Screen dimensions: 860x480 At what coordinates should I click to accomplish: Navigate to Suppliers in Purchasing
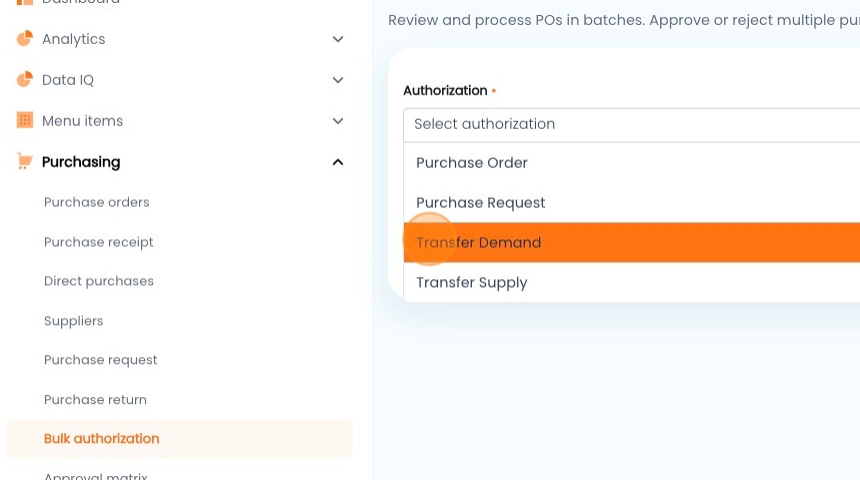[73, 321]
